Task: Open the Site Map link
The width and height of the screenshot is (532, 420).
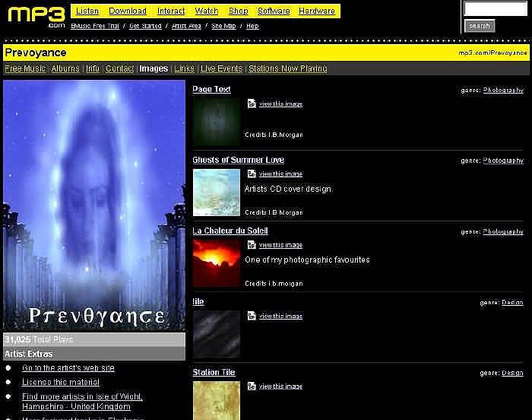Action: (x=223, y=26)
